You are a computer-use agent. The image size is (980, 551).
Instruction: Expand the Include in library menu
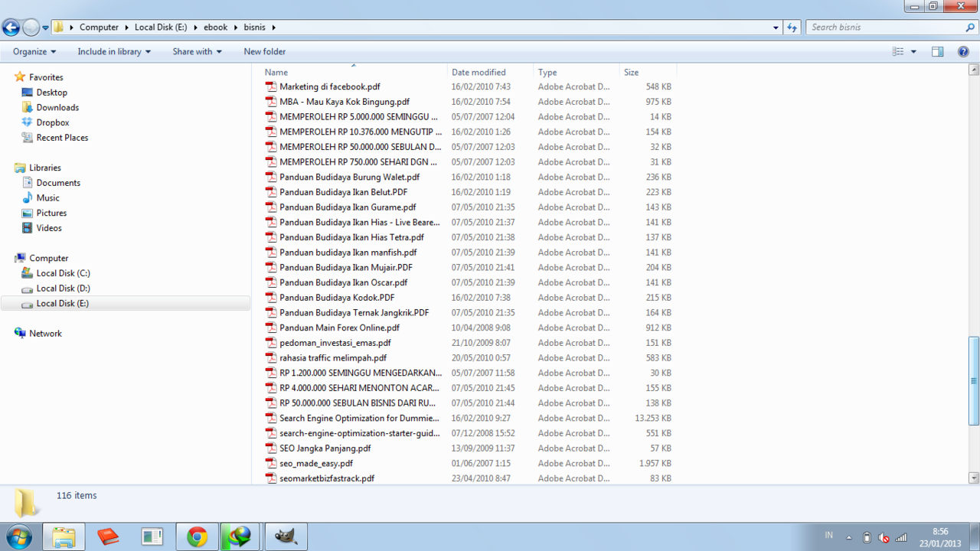pos(114,51)
